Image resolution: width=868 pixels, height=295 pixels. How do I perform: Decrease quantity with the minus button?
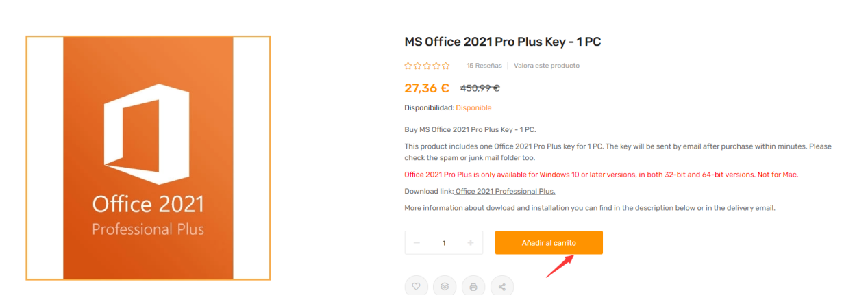[x=417, y=243]
